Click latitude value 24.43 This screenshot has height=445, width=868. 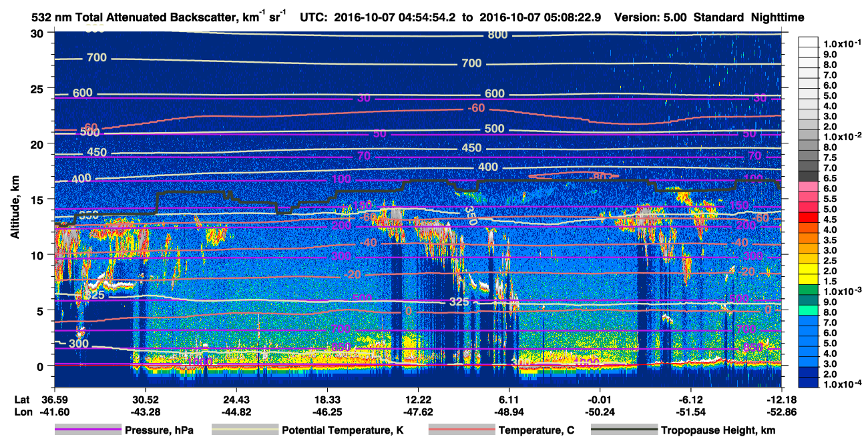point(236,398)
